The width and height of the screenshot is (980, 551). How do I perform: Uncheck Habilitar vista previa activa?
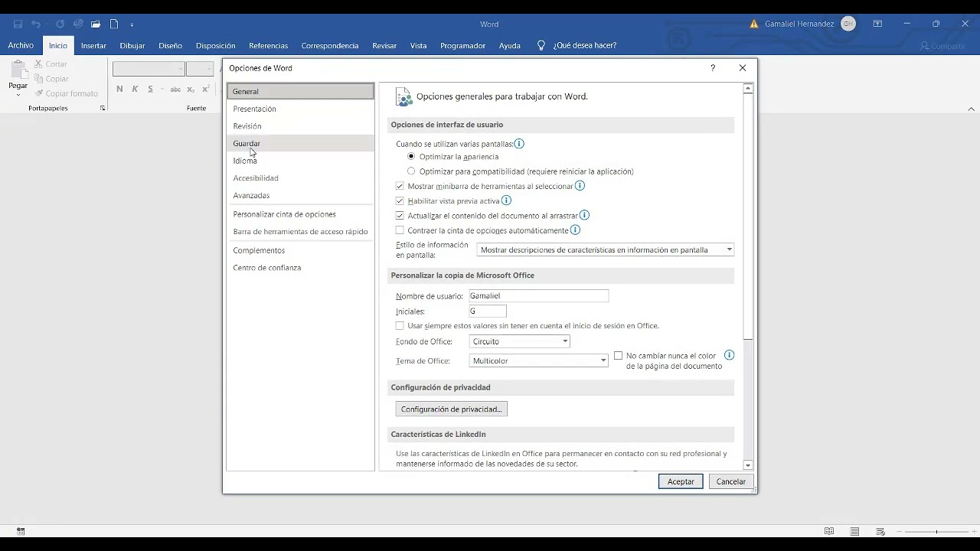point(400,201)
